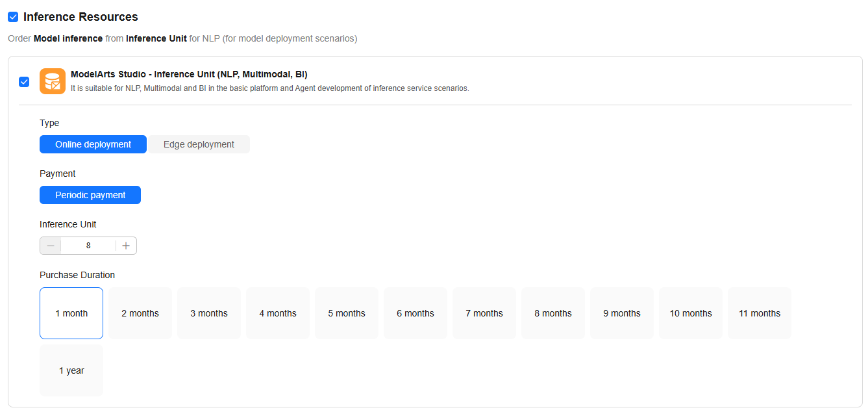Select 1 month purchase duration
This screenshot has width=868, height=412.
(71, 313)
